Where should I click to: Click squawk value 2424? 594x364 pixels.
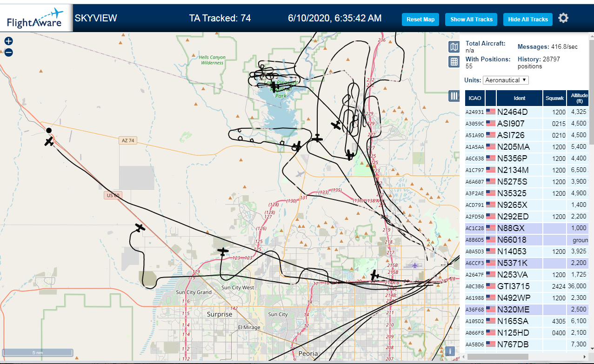click(558, 286)
